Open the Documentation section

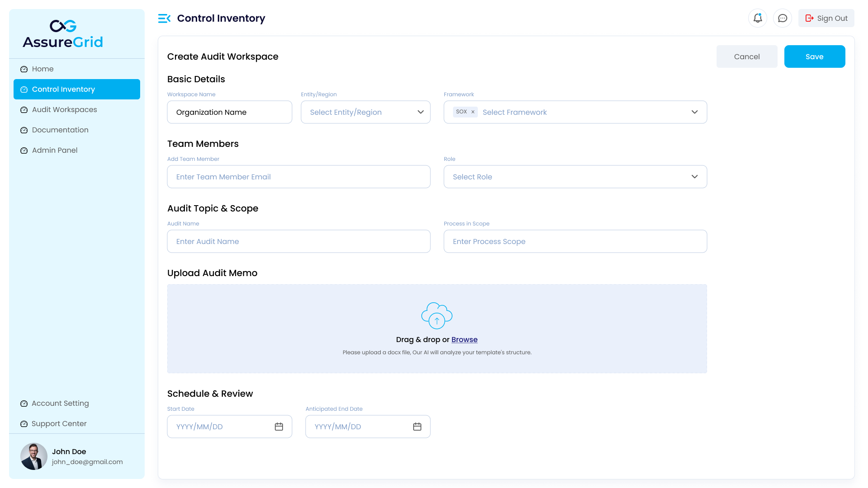click(x=60, y=130)
